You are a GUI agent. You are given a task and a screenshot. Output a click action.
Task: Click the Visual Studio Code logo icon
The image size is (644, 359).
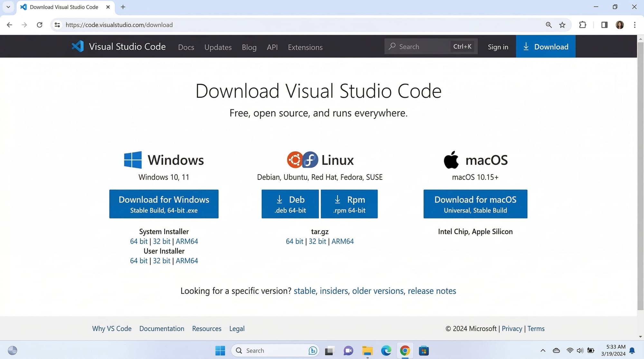pos(78,46)
